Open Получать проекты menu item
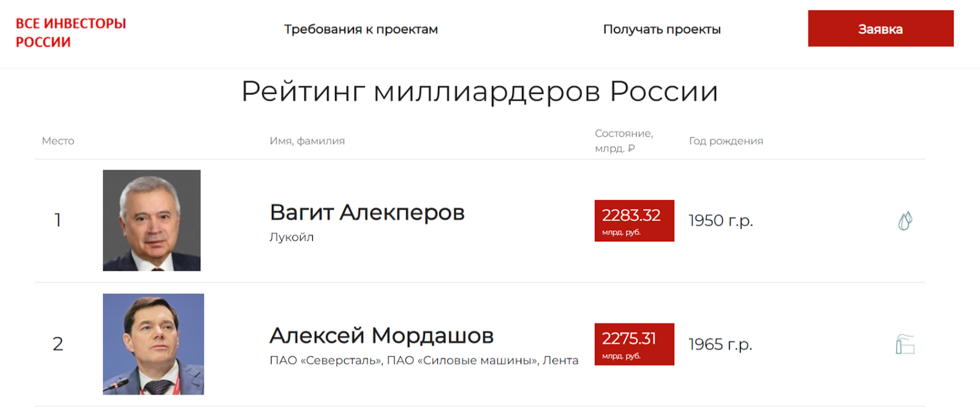Screen dimensions: 980x409 [x=661, y=29]
